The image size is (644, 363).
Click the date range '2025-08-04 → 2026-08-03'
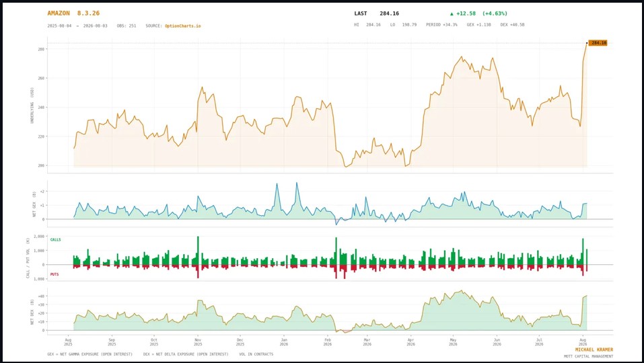coord(77,26)
